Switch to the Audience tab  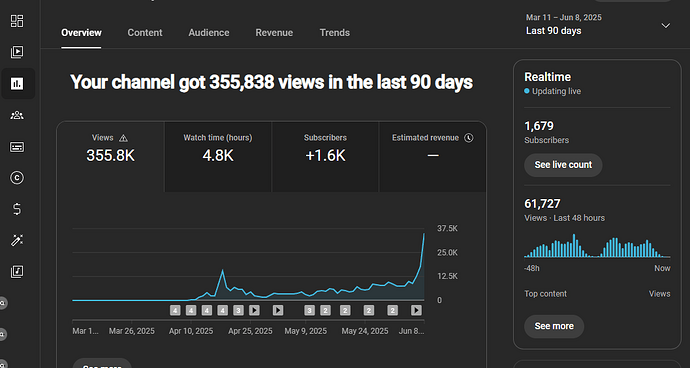pos(209,33)
